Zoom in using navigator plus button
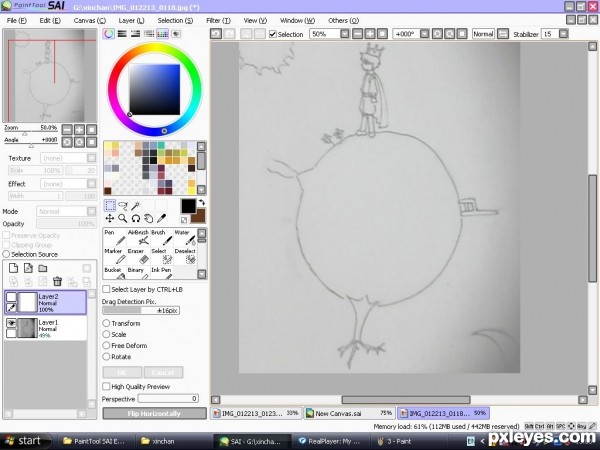The height and width of the screenshot is (450, 600). tap(79, 130)
